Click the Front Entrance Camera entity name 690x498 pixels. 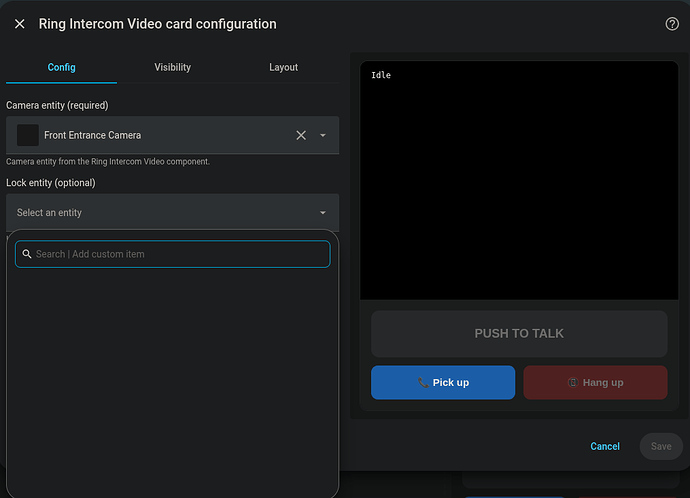coord(92,135)
